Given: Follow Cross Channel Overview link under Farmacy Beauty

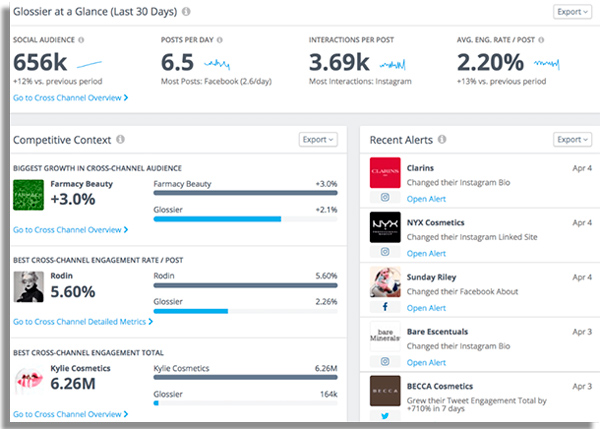Looking at the screenshot, I should point(70,230).
